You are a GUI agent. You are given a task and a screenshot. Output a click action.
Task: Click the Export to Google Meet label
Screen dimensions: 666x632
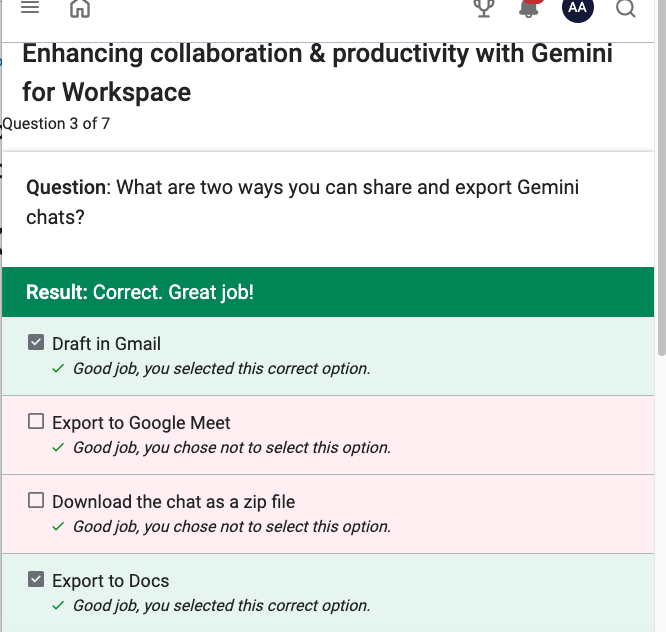(141, 423)
